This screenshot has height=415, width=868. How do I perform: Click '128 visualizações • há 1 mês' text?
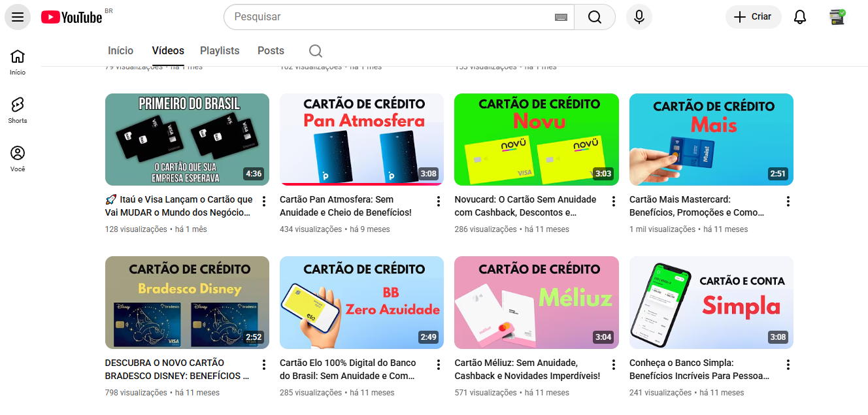click(x=156, y=229)
